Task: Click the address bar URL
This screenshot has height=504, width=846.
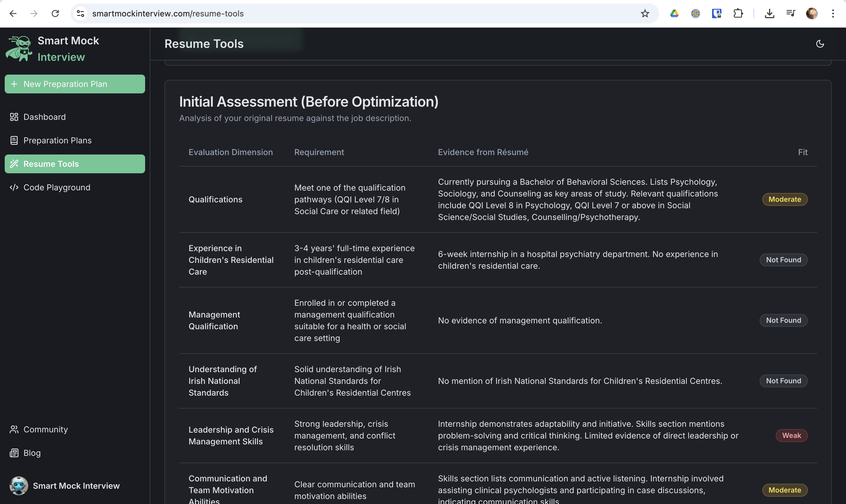Action: tap(168, 14)
